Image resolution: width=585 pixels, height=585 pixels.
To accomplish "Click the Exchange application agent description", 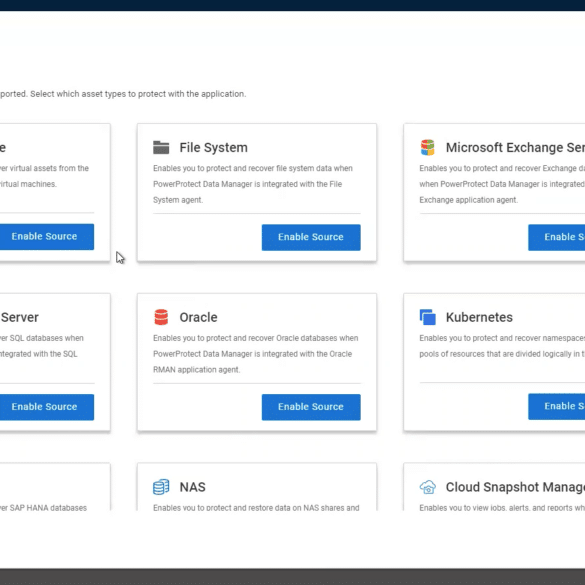I will coord(502,184).
